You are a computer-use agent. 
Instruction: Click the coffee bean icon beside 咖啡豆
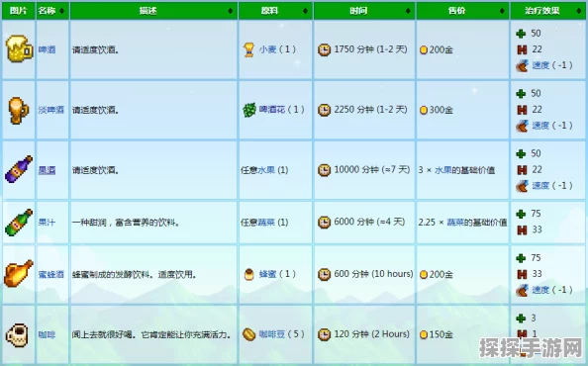248,334
